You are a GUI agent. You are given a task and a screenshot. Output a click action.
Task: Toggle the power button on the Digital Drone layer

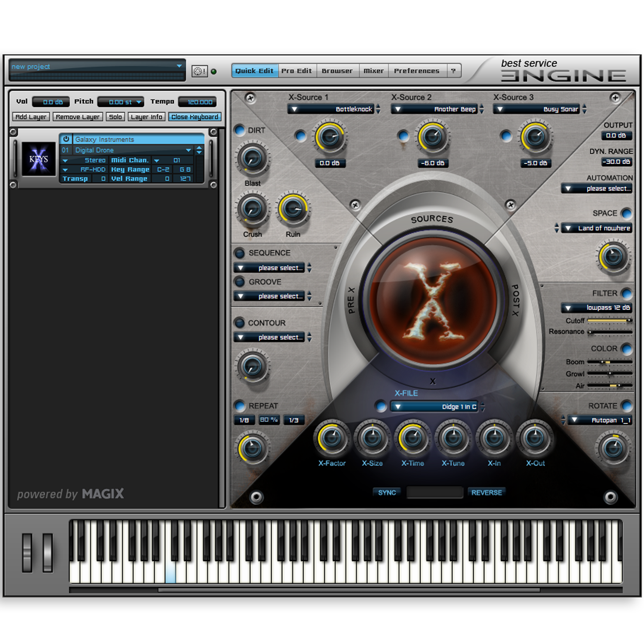click(x=66, y=139)
